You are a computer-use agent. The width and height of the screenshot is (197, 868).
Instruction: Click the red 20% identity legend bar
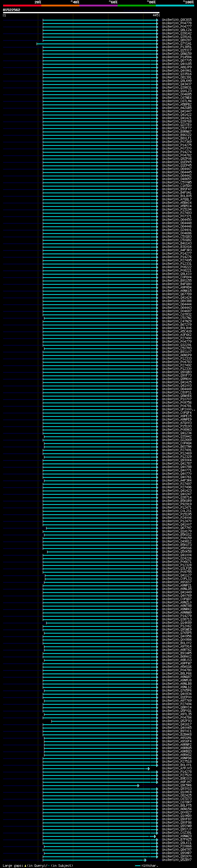click(x=22, y=6)
